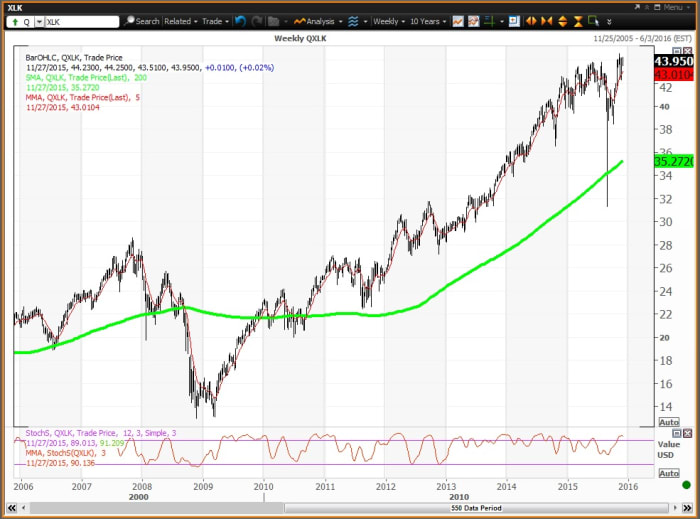Click the date range 11/25/2005 - 6/3/2016 text

click(642, 38)
